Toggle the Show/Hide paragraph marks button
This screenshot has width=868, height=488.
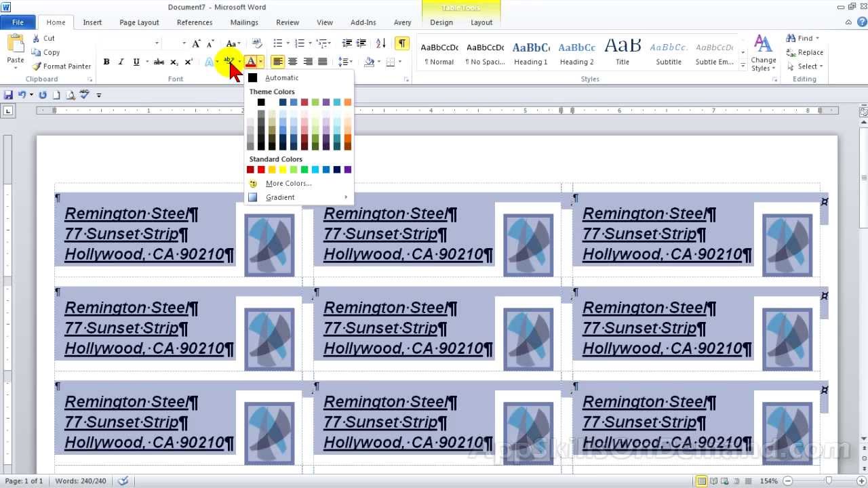pos(402,43)
